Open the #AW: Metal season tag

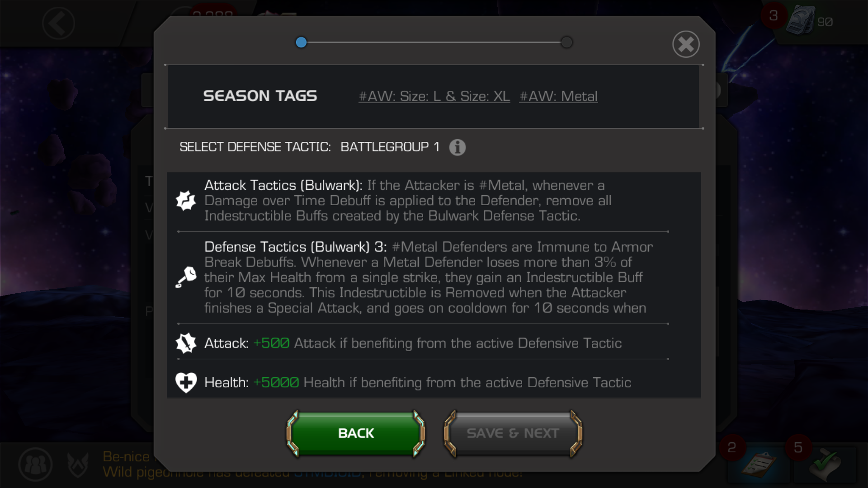tap(558, 96)
